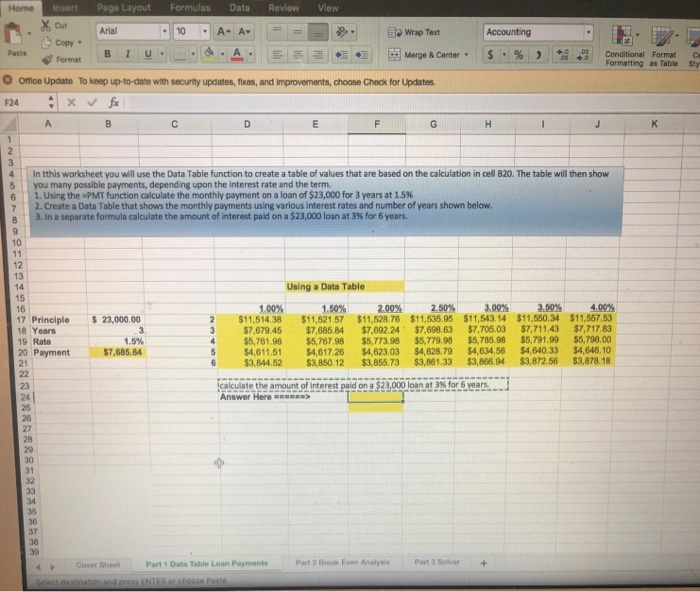The image size is (700, 592).
Task: Open the Formulas tab
Action: [x=190, y=8]
